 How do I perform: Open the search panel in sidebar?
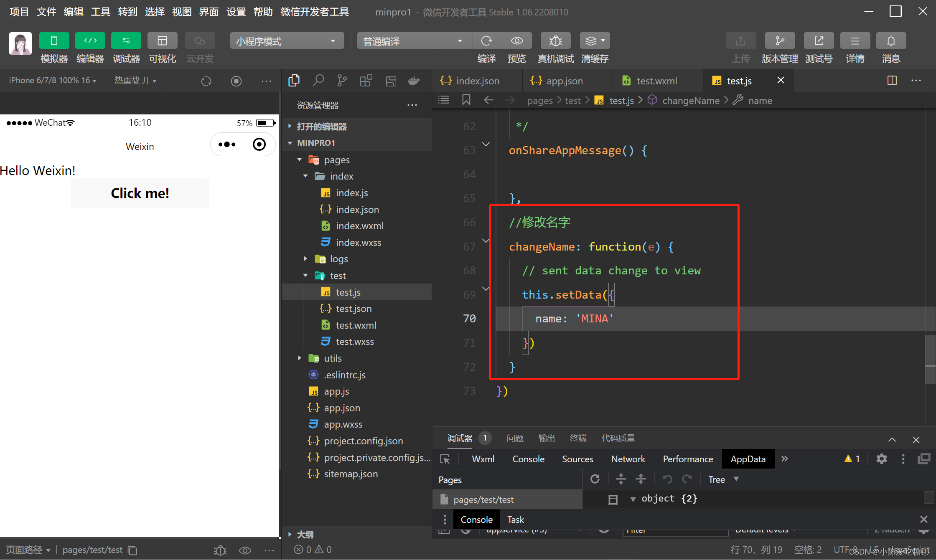pyautogui.click(x=318, y=80)
